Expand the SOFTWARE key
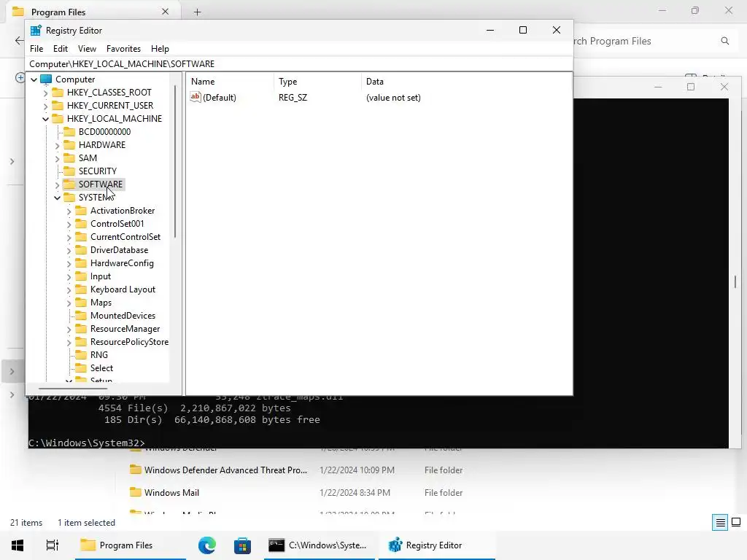Viewport: 747px width, 560px height. click(57, 184)
